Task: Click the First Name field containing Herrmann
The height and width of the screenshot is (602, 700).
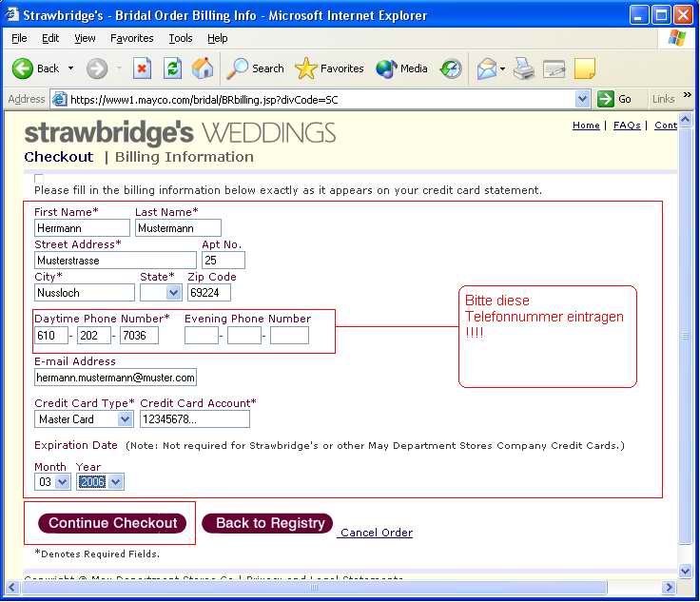Action: [x=82, y=228]
